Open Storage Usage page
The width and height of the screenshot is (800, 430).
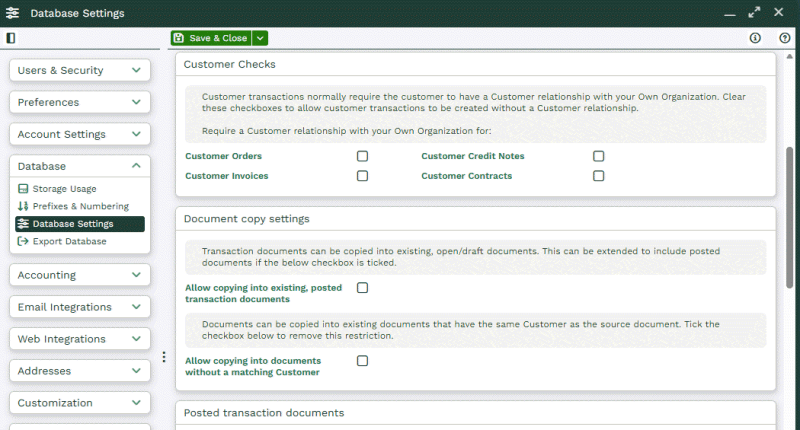64,189
